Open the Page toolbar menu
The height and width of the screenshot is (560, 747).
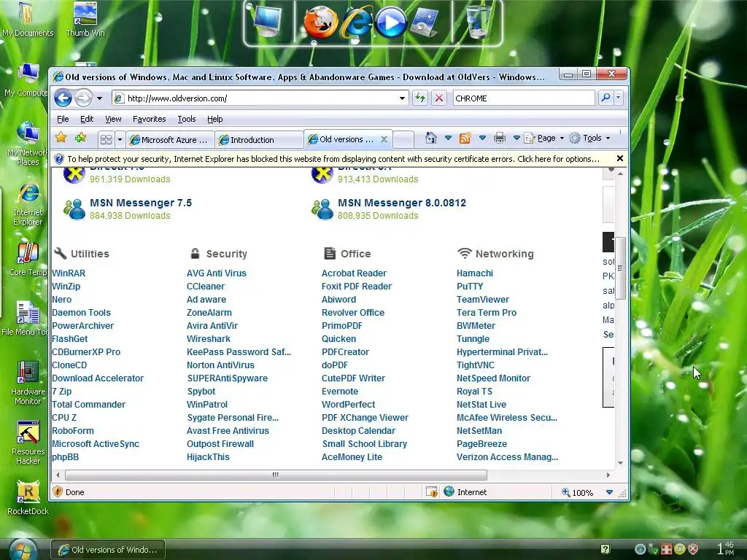[544, 138]
